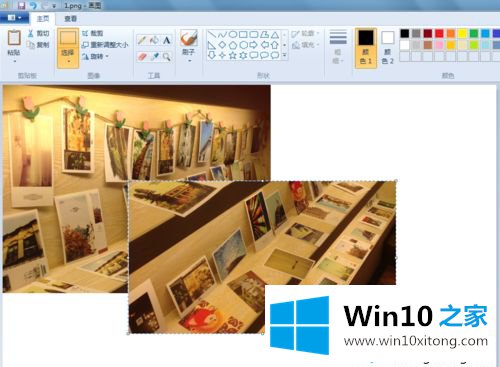The height and width of the screenshot is (367, 500).
Task: Select the Right arrow shape
Action: [x=254, y=45]
